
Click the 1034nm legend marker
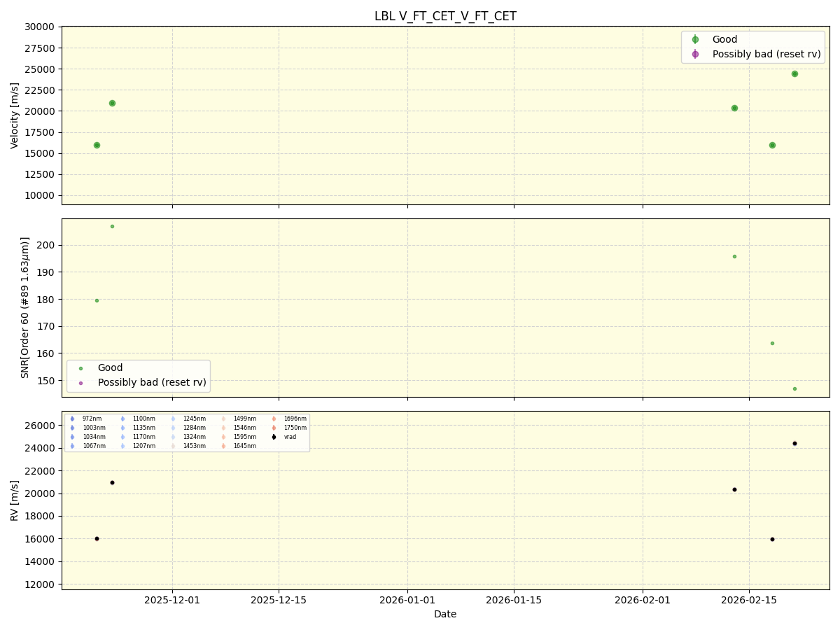click(72, 437)
